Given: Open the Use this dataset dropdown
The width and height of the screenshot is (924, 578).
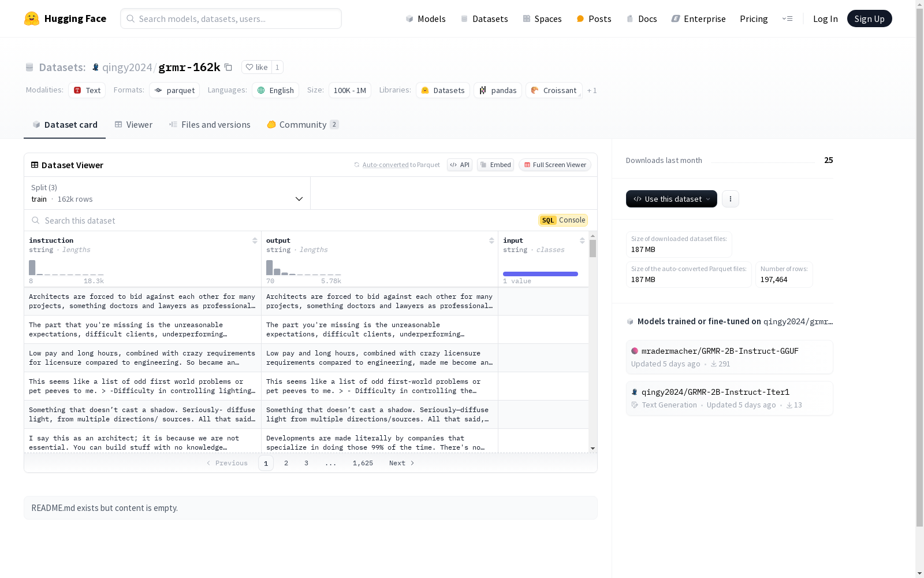Looking at the screenshot, I should (x=672, y=199).
